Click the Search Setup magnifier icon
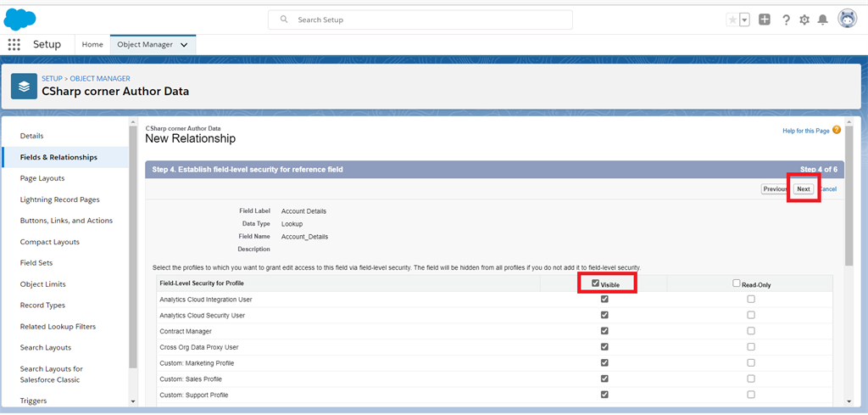Viewport: 868px width, 415px height. [284, 20]
